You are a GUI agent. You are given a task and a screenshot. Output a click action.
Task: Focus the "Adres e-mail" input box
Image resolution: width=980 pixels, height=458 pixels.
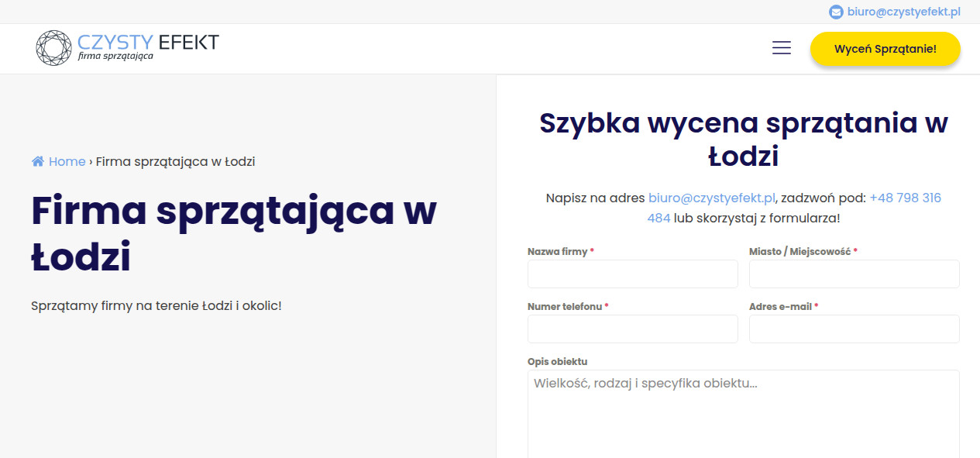[854, 329]
